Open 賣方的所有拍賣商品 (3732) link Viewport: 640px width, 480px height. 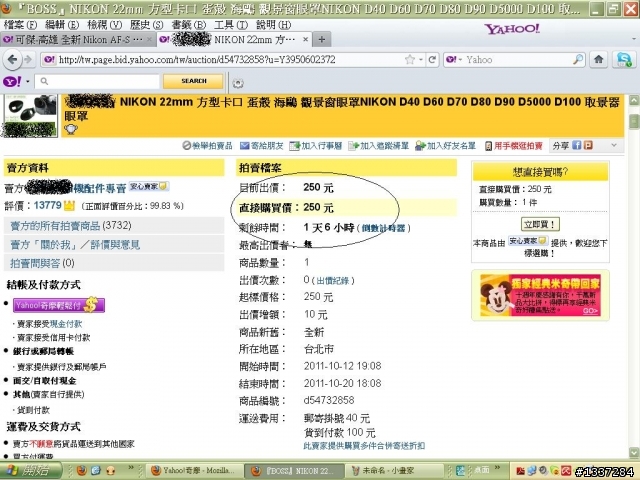tap(71, 226)
